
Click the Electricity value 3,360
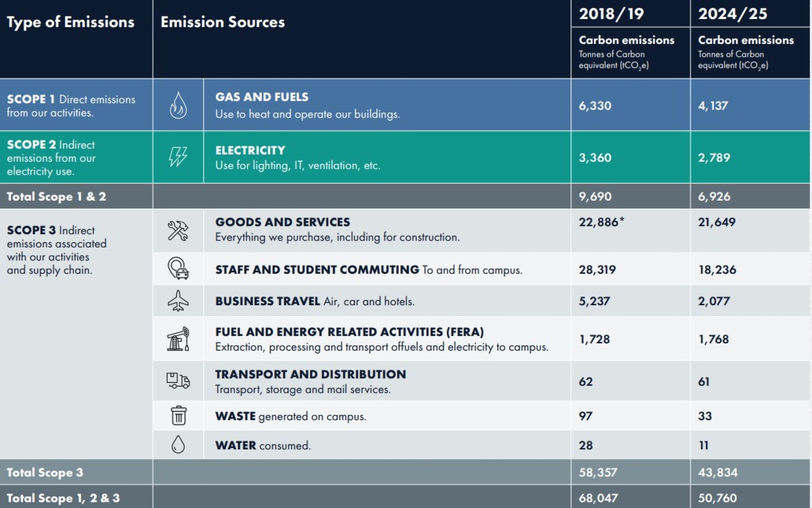coord(595,158)
